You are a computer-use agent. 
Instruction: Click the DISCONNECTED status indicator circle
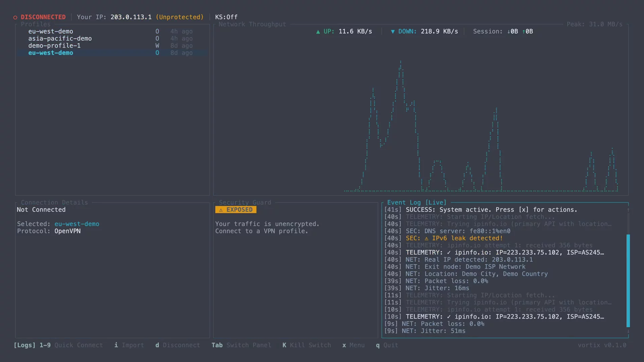point(15,17)
